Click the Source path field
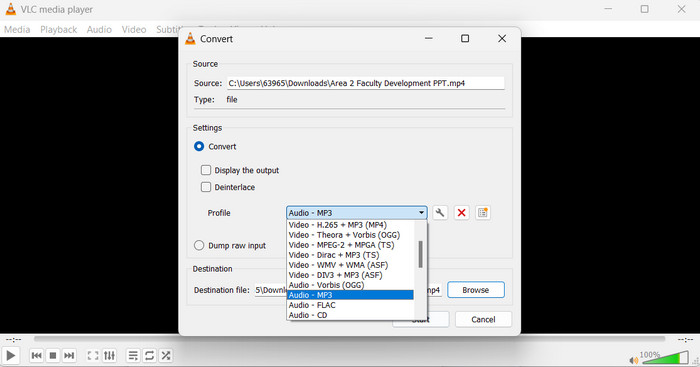 coord(366,83)
